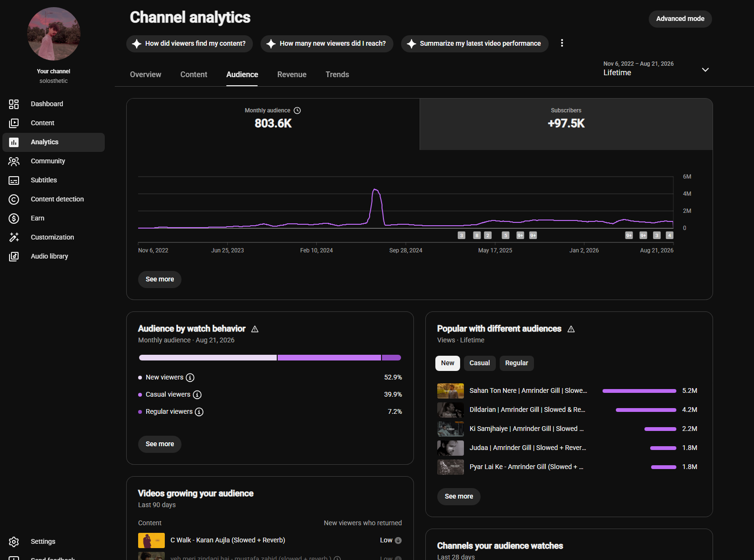Click the 9+ video marker near May 2025
Image resolution: width=754 pixels, height=560 pixels.
pyautogui.click(x=520, y=235)
